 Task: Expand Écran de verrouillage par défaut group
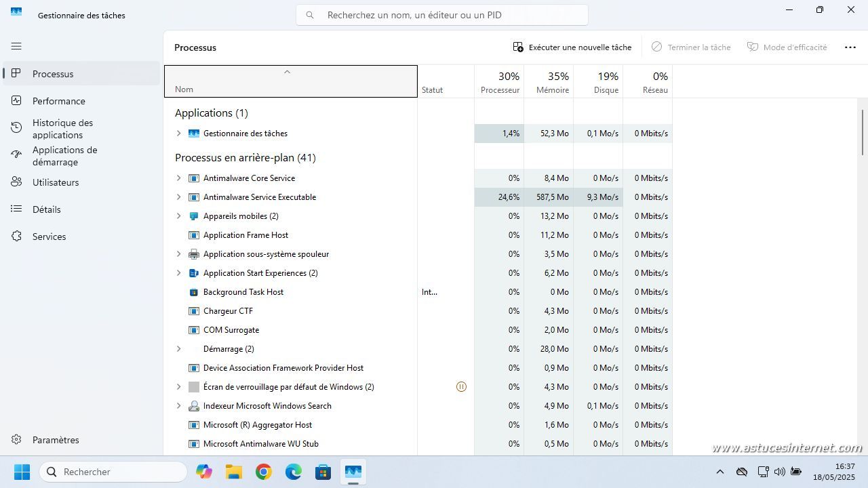point(179,387)
